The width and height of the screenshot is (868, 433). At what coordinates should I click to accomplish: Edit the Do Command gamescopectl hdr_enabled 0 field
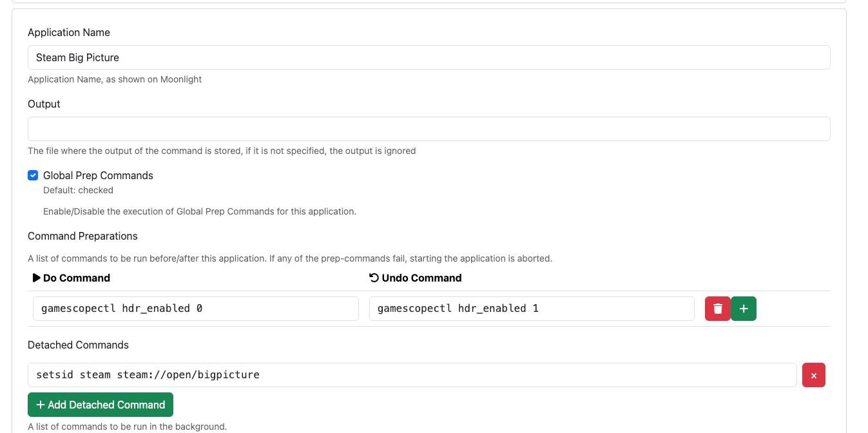pyautogui.click(x=196, y=309)
